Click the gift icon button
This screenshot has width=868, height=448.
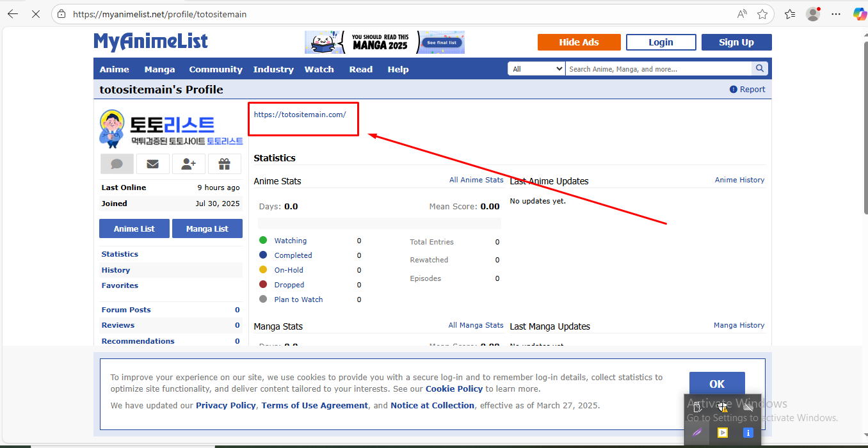point(224,164)
